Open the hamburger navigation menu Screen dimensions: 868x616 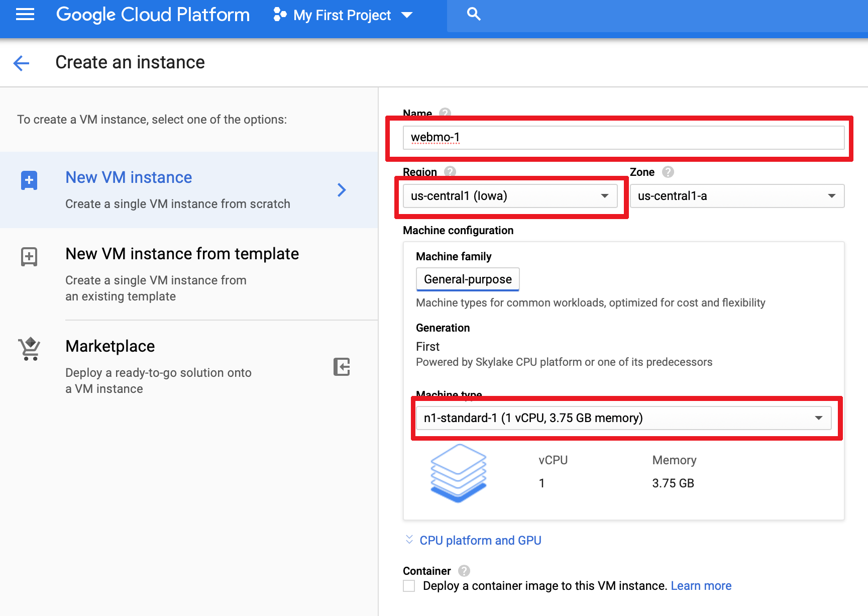25,15
